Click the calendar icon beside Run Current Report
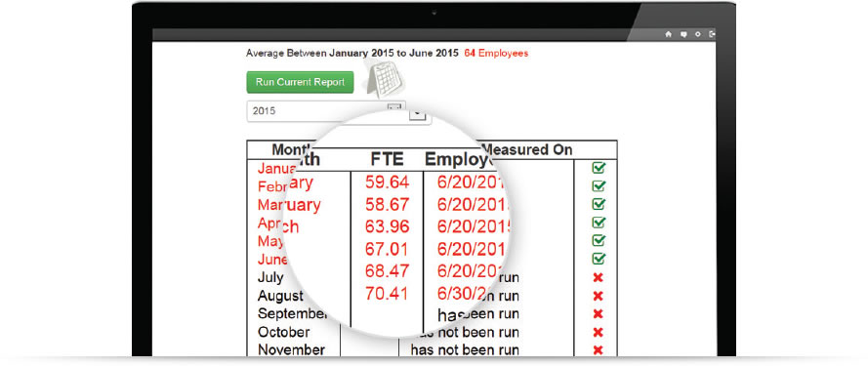Image resolution: width=868 pixels, height=366 pixels. click(x=383, y=78)
